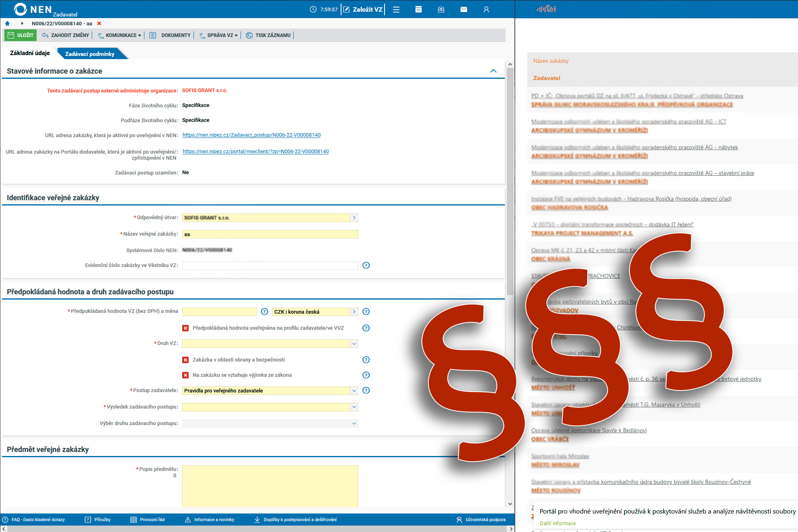Switch to the Základní údaje tab

30,53
